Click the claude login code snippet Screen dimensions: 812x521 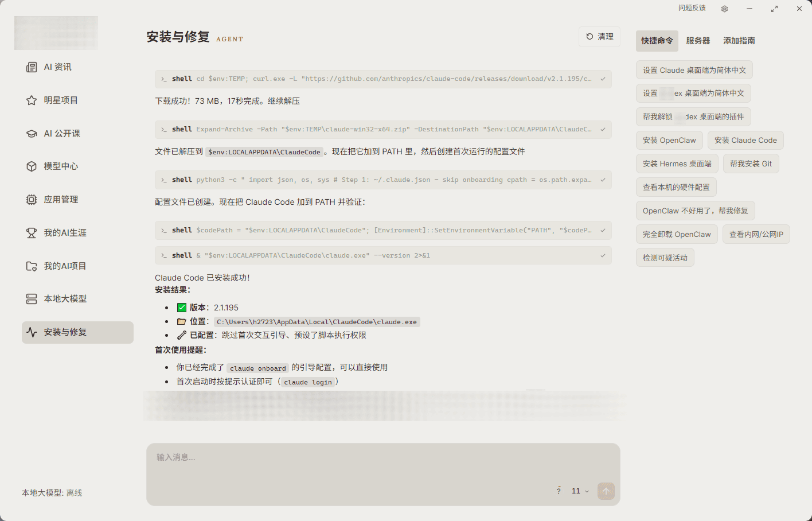(x=308, y=382)
